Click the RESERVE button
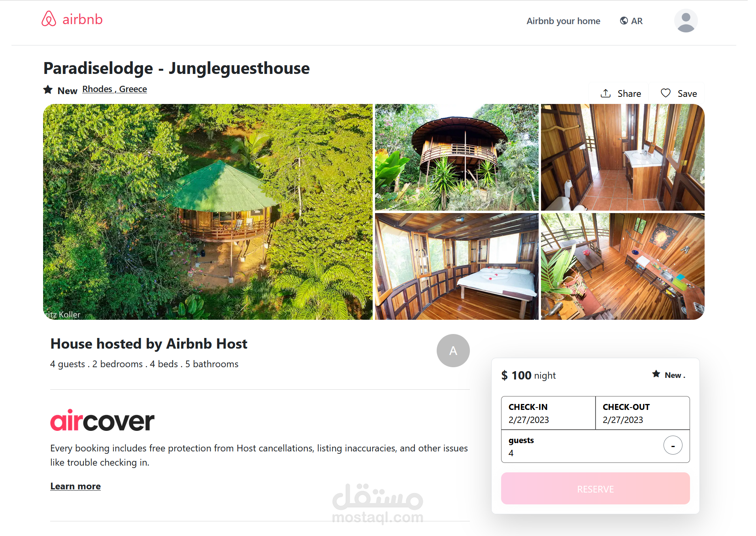The image size is (756, 536). point(595,489)
